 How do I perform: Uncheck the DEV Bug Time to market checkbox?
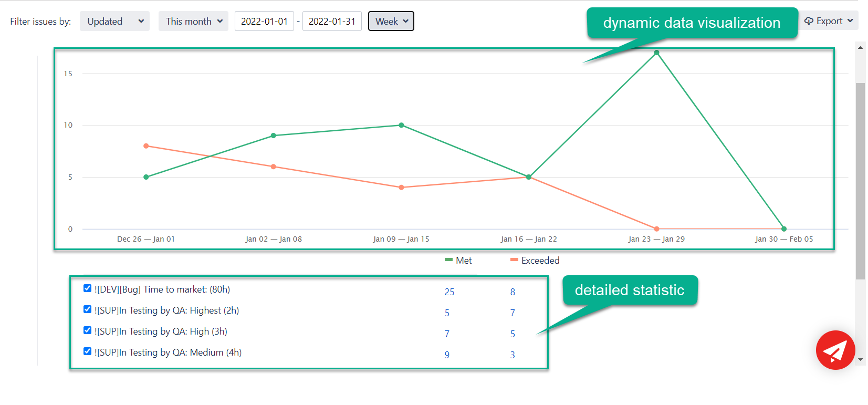88,288
